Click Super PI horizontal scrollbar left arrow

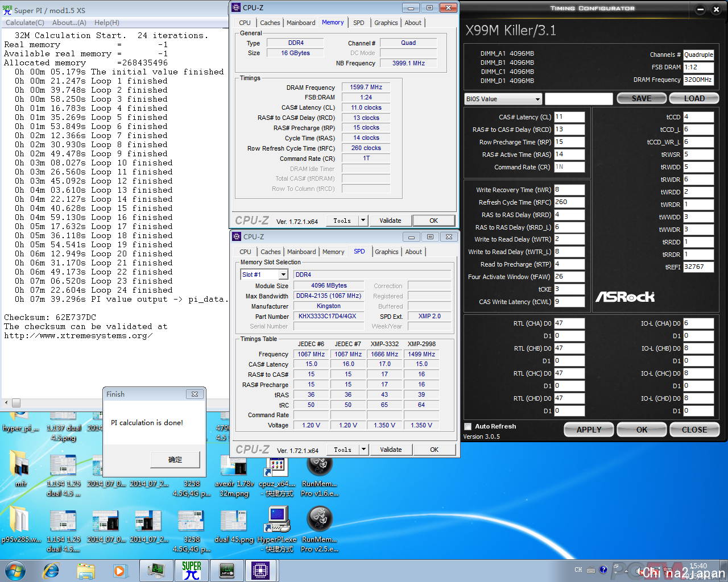[x=6, y=402]
